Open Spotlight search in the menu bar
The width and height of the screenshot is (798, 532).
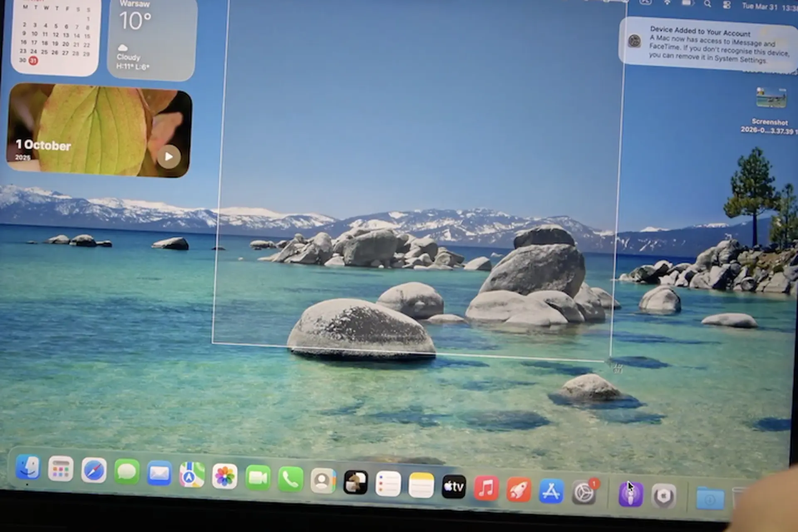(707, 4)
